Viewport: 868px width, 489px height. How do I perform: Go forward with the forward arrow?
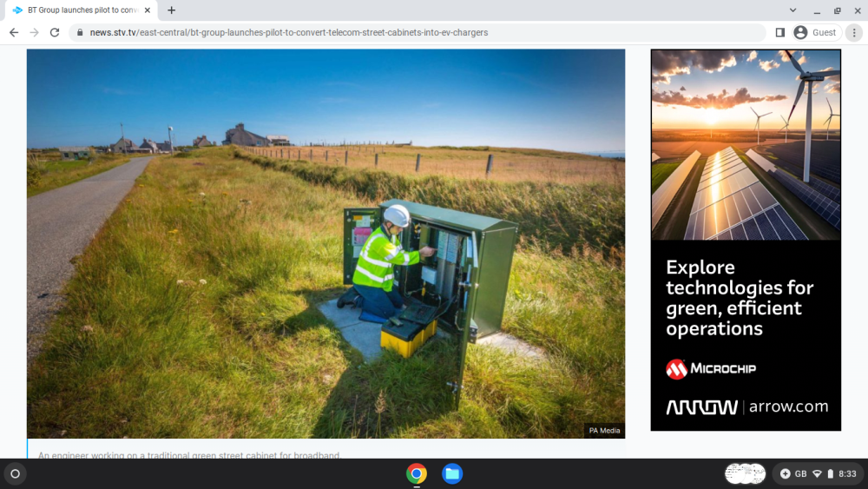tap(35, 33)
